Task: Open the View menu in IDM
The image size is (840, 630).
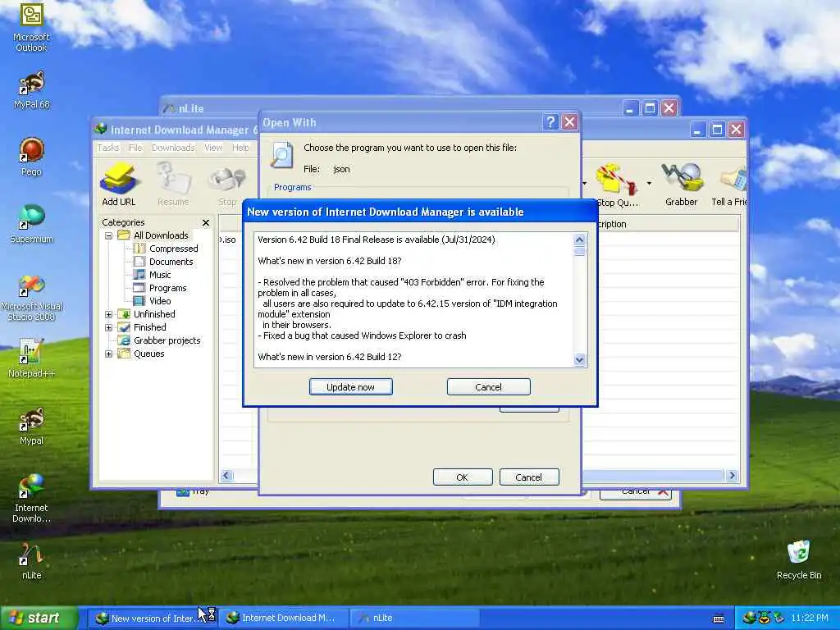Action: tap(213, 148)
